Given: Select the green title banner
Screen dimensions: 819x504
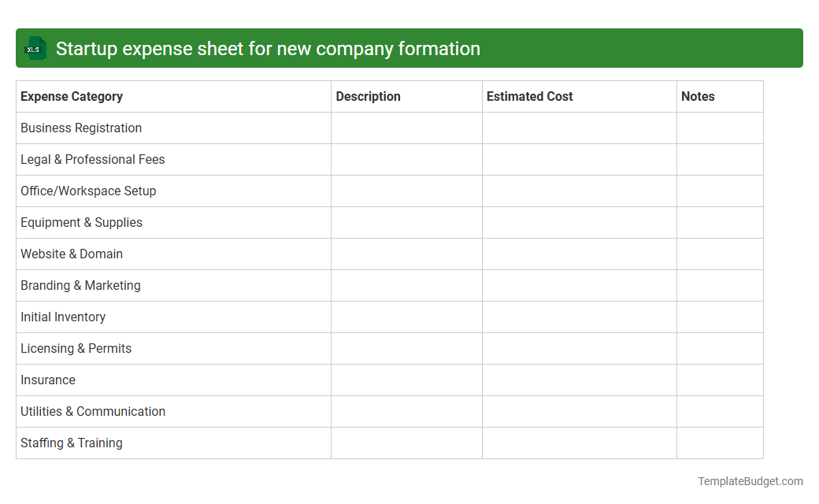Looking at the screenshot, I should pyautogui.click(x=409, y=48).
